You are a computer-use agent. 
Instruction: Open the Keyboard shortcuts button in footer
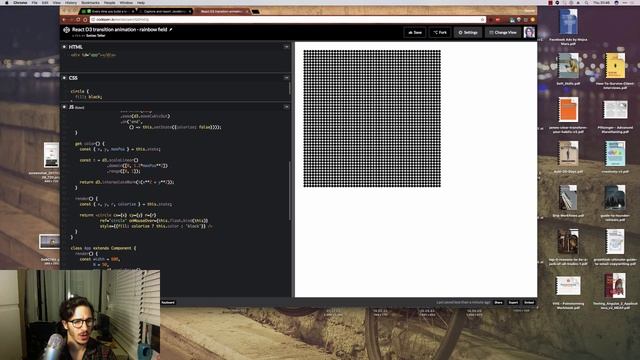pyautogui.click(x=168, y=302)
